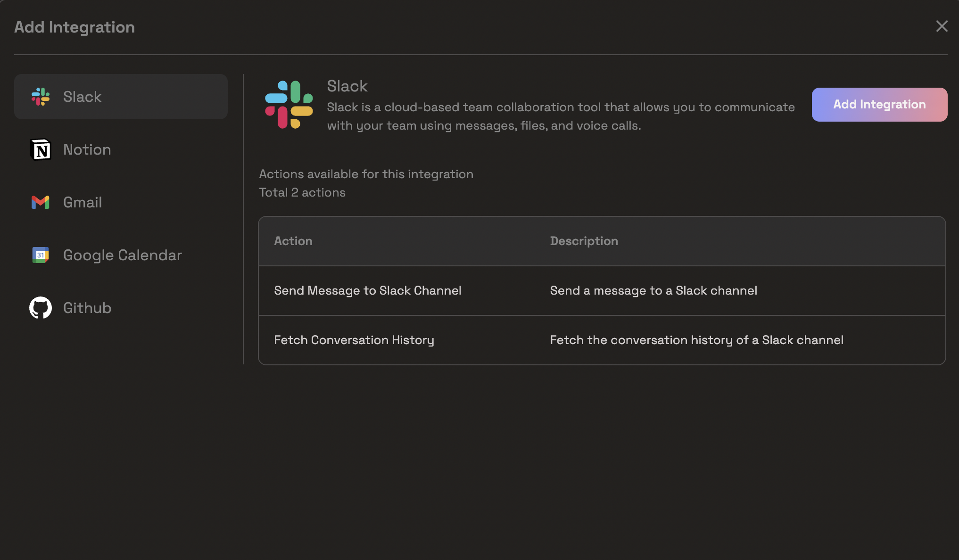This screenshot has width=959, height=560.
Task: Click the Github octocat icon
Action: pyautogui.click(x=41, y=308)
